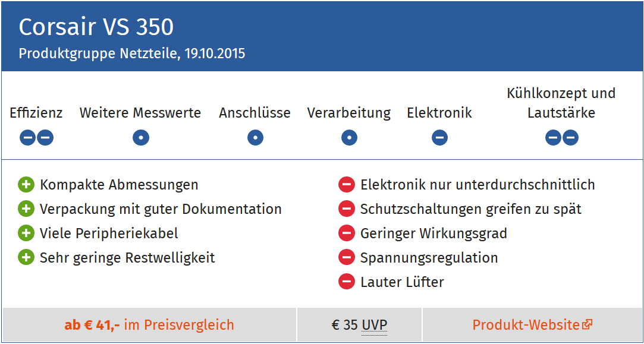Viewport: 644px width, 344px height.
Task: Click the neutral dot icon under Verarbeitung
Action: pyautogui.click(x=349, y=137)
